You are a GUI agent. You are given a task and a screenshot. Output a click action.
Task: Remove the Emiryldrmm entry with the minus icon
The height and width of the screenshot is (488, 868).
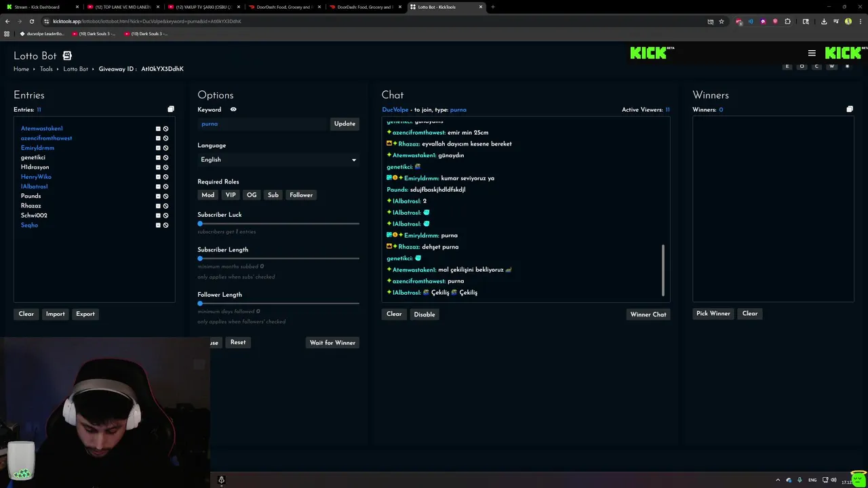tap(158, 148)
